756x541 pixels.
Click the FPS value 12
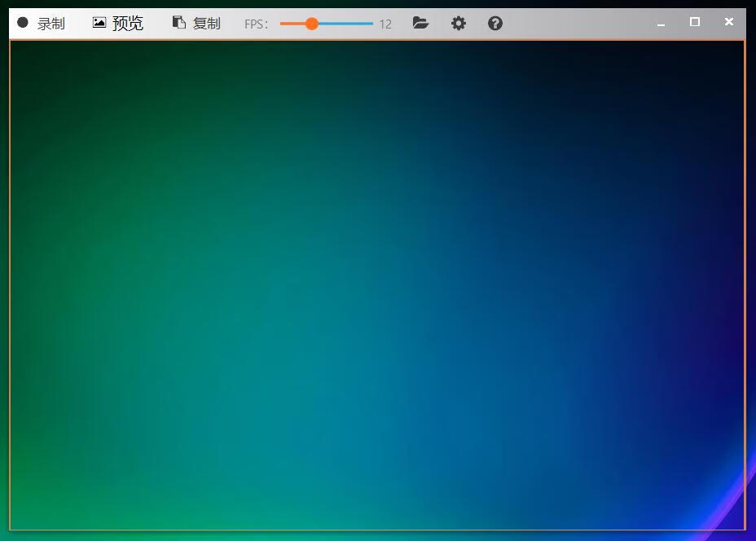[x=385, y=24]
